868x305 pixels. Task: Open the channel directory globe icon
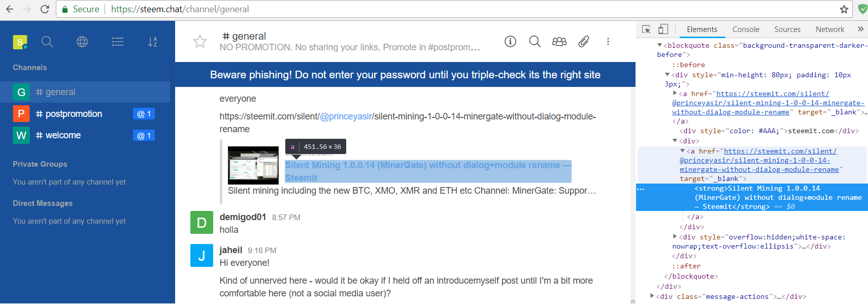[82, 42]
